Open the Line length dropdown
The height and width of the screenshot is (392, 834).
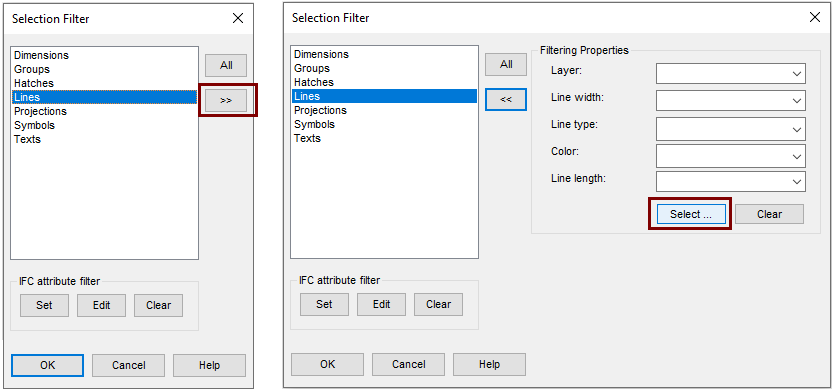731,181
